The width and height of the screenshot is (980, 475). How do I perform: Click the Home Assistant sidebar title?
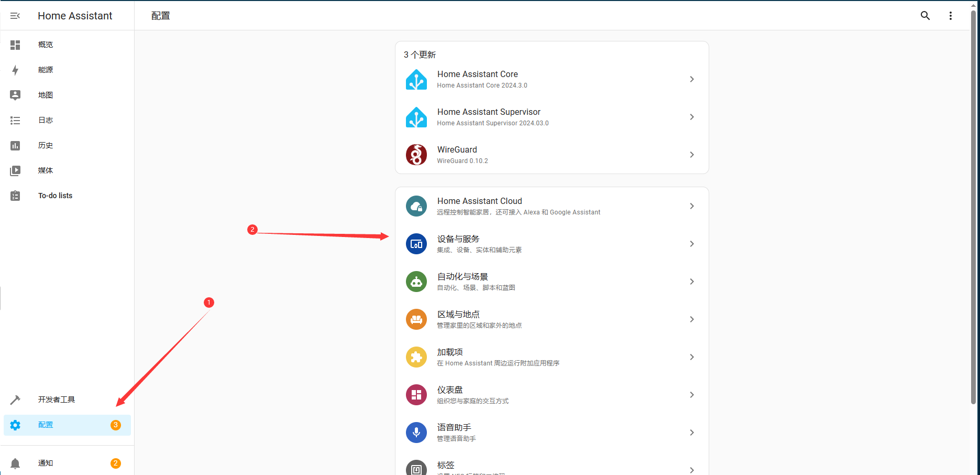point(75,16)
